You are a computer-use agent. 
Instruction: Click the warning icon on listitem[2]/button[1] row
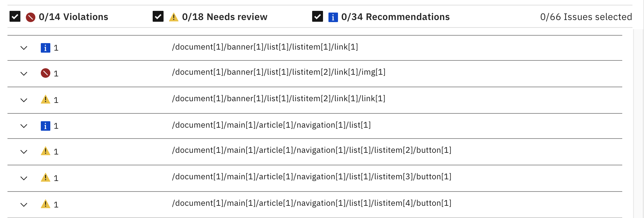[46, 151]
